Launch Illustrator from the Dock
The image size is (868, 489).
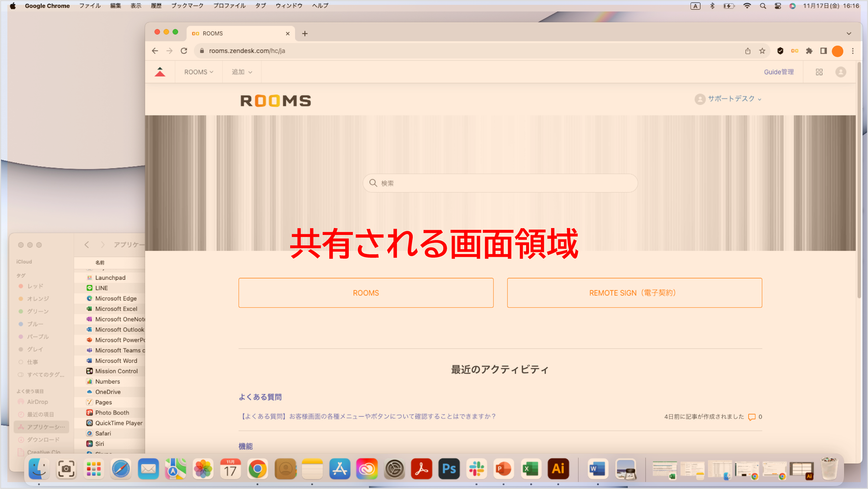558,469
